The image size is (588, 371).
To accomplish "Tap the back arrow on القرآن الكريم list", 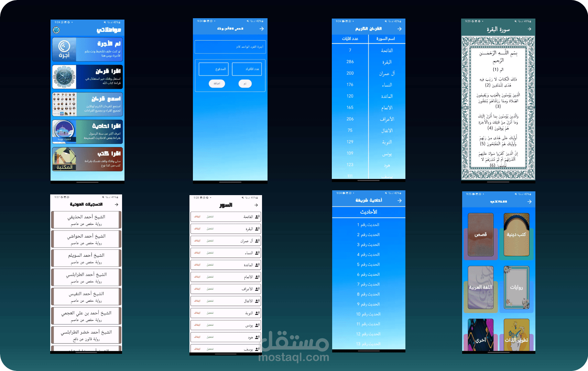I will point(399,29).
